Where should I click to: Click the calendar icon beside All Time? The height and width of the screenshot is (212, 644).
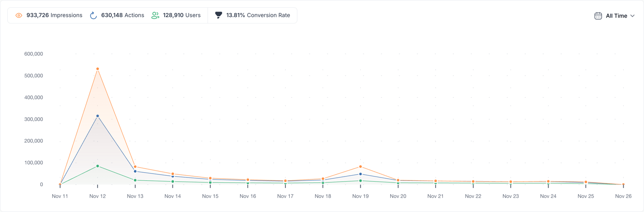[598, 16]
